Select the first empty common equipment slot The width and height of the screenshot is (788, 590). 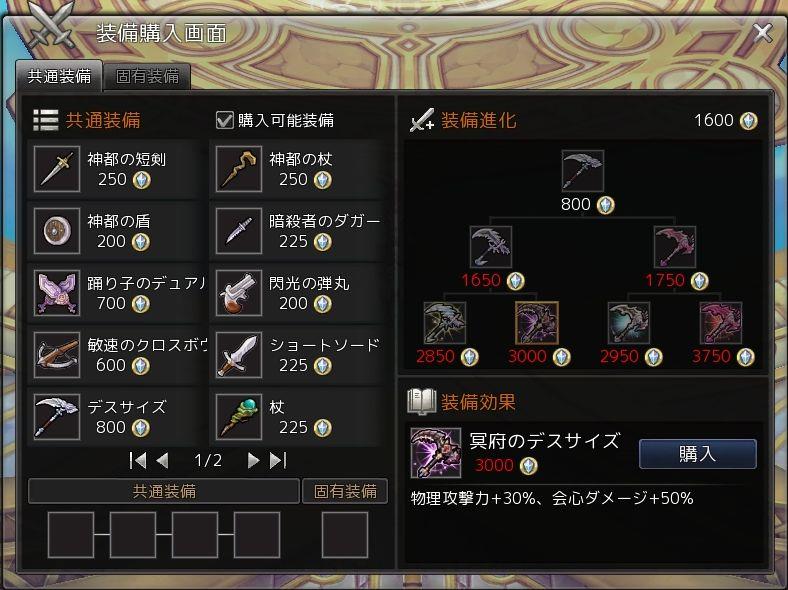71,535
